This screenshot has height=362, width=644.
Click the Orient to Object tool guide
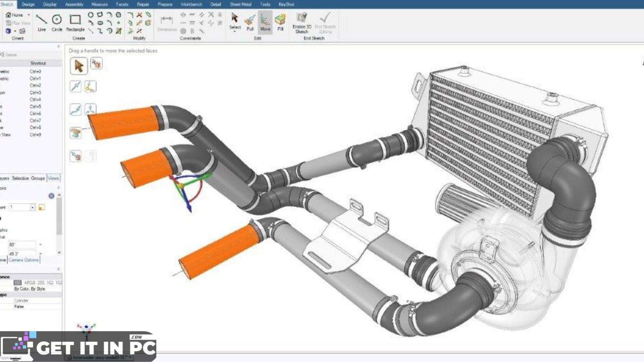tap(90, 110)
